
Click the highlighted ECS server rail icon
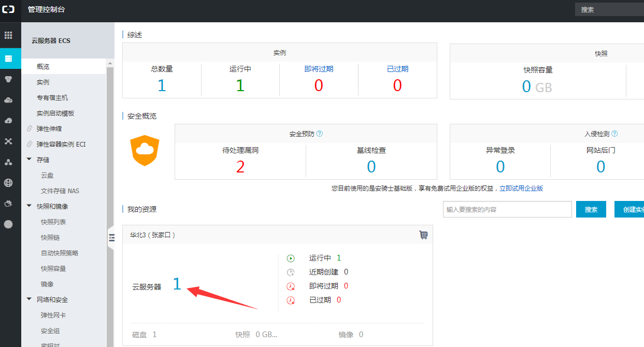(8, 59)
